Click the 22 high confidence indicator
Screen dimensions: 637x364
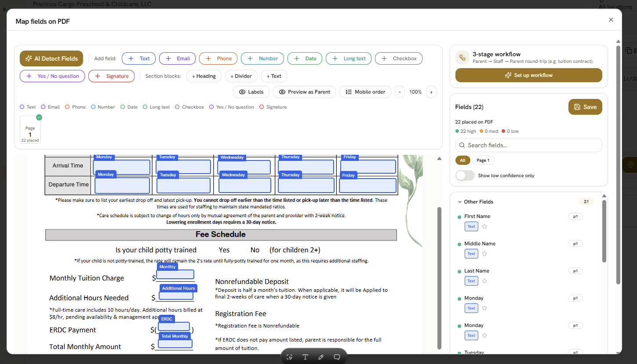pyautogui.click(x=466, y=131)
